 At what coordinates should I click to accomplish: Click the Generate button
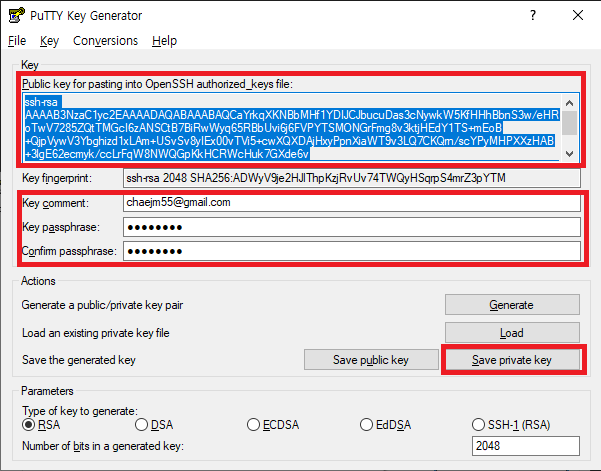(512, 305)
